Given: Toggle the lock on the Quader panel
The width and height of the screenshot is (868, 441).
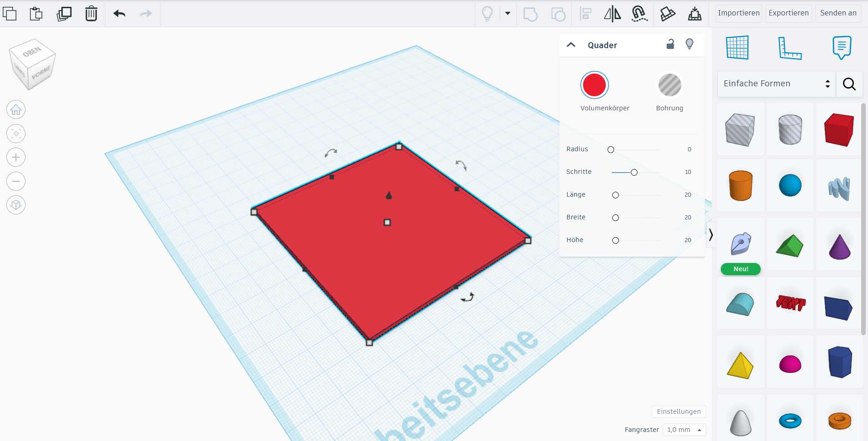Looking at the screenshot, I should click(671, 45).
